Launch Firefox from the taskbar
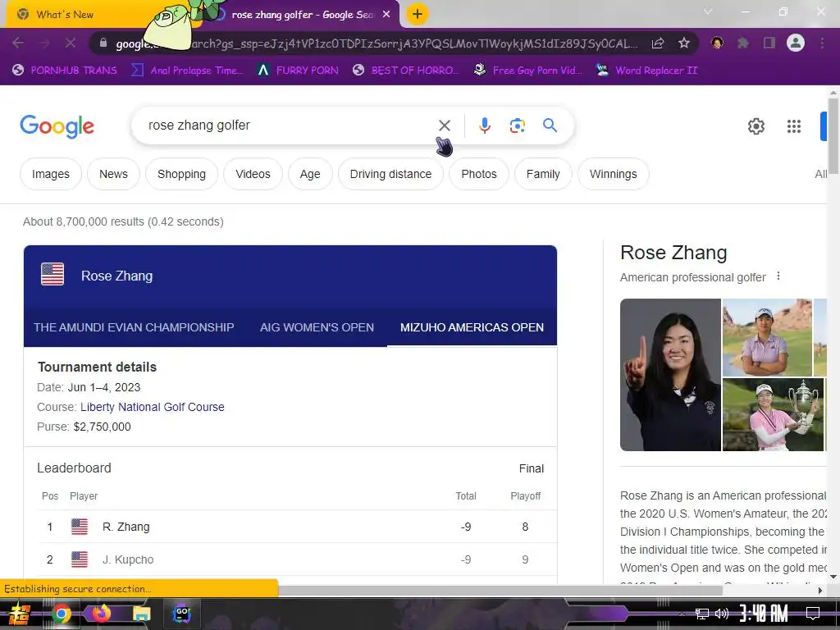Viewport: 840px width, 630px height. 101,614
